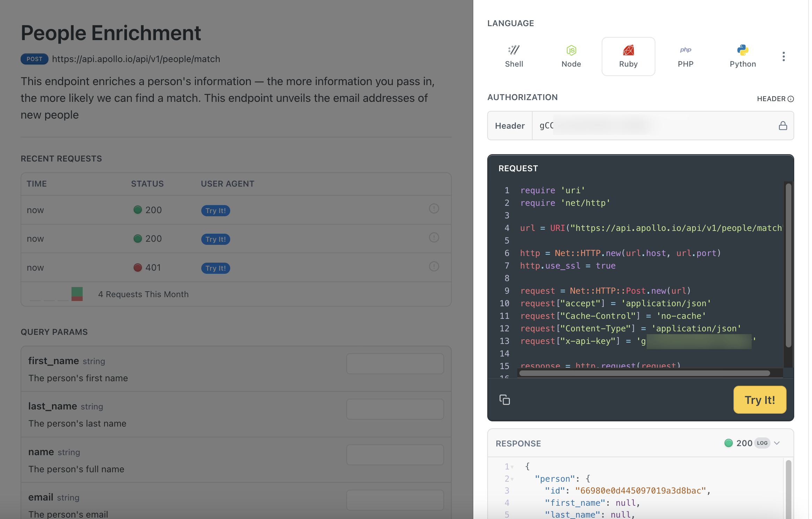Click the LOG badge in the response header
Image resolution: width=812 pixels, height=519 pixels.
[x=762, y=443]
